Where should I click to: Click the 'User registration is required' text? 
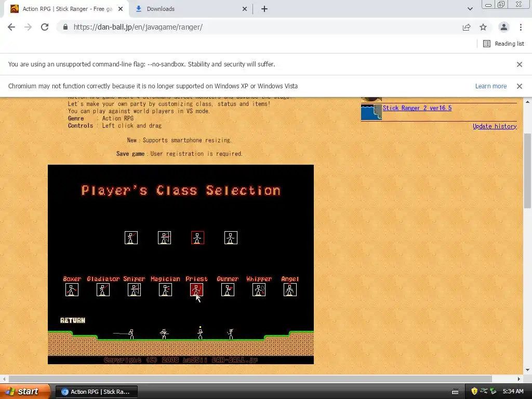(x=196, y=154)
